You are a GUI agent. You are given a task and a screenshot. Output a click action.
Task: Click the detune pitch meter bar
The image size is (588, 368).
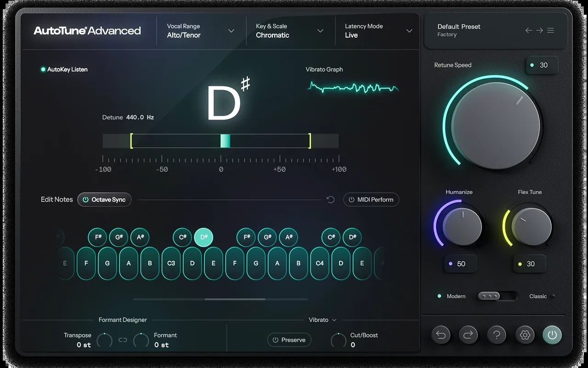(220, 141)
